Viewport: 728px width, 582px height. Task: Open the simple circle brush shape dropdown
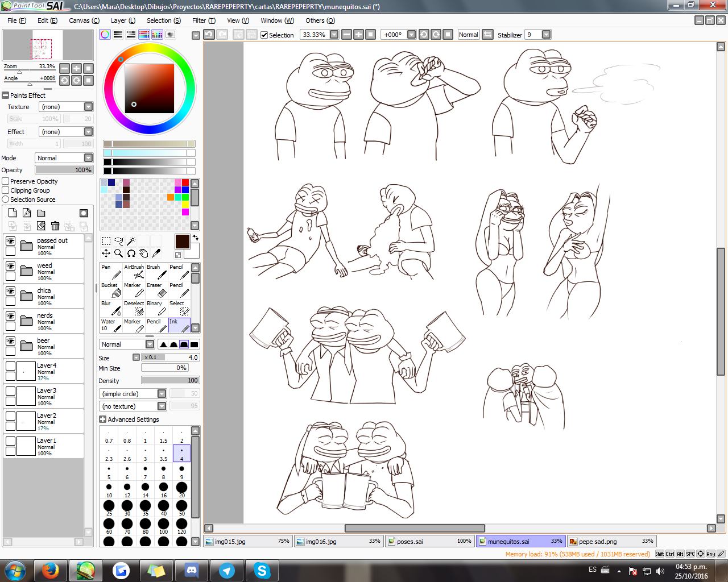coord(162,394)
